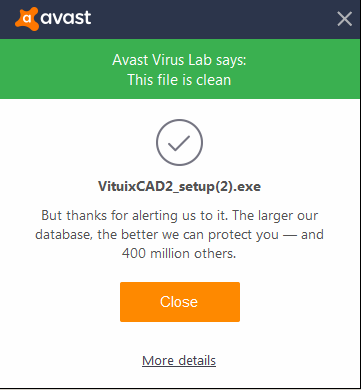The height and width of the screenshot is (390, 361).
Task: Click the white space between button and link
Action: [x=180, y=337]
